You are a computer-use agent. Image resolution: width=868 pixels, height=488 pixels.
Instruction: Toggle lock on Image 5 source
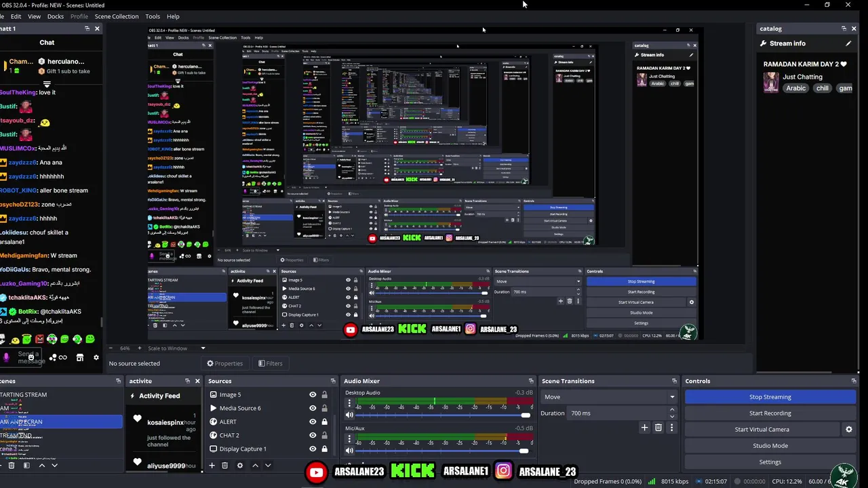324,394
